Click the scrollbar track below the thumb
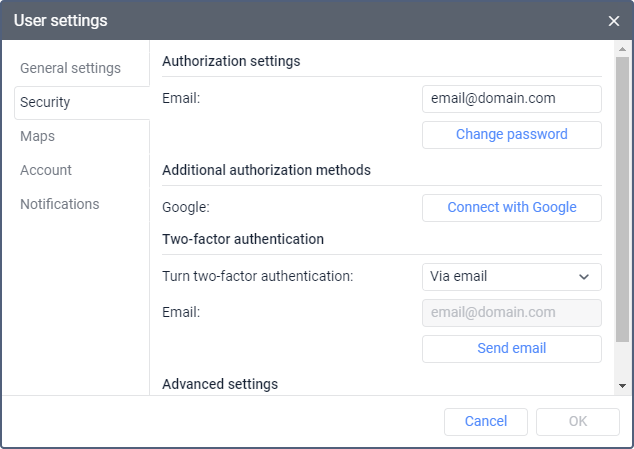Viewport: 634px width, 449px height. pos(623,360)
